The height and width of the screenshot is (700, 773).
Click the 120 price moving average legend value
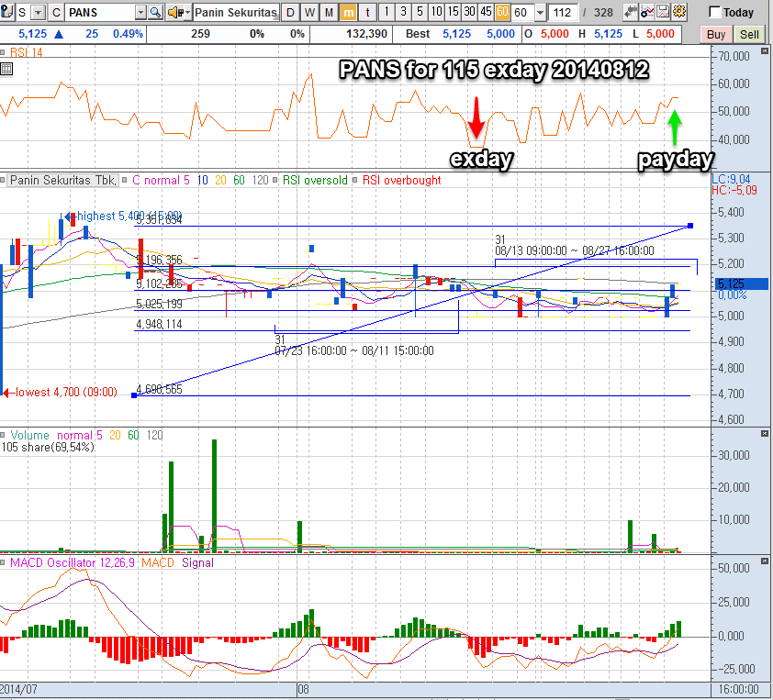pos(261,181)
